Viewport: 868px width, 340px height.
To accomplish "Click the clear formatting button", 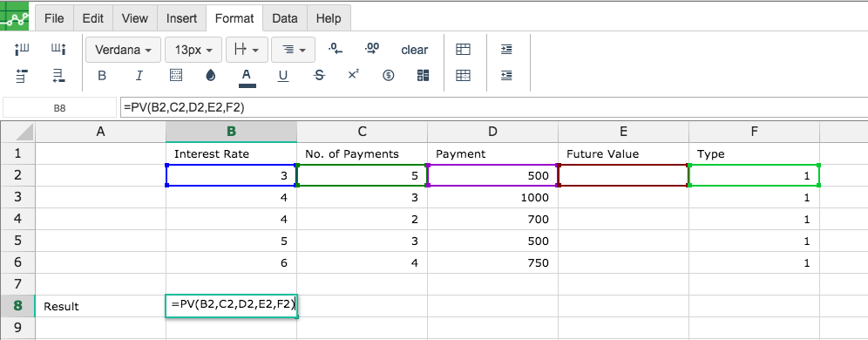I will 414,50.
